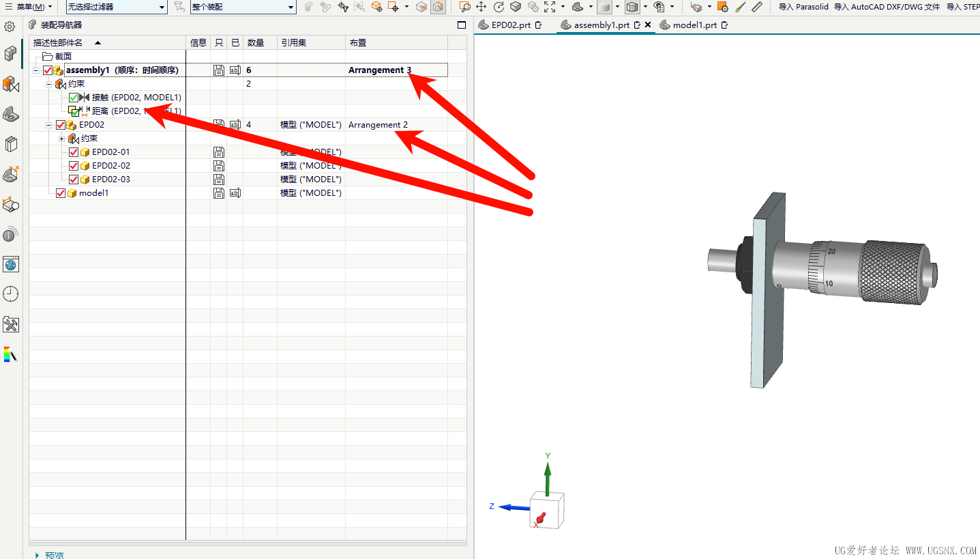Select the measure ruler tool

pos(757,7)
